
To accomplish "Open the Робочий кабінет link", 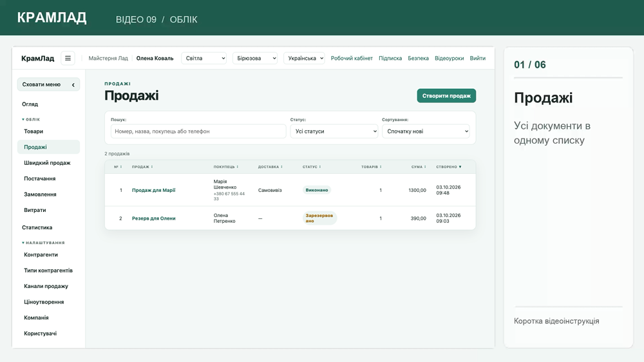I will click(352, 59).
